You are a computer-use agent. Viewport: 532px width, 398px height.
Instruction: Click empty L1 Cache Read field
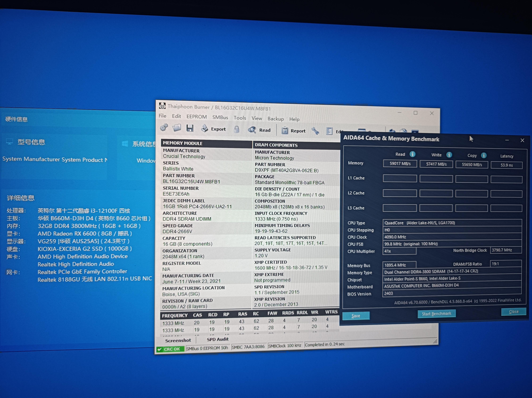click(x=400, y=178)
